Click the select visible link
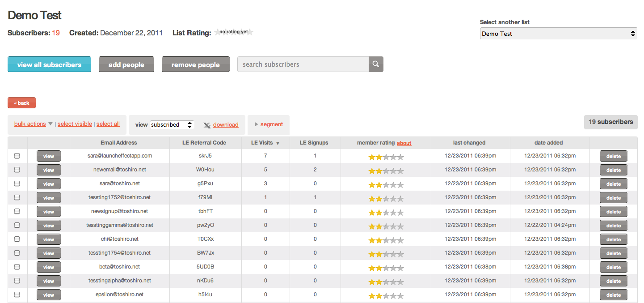 pyautogui.click(x=75, y=124)
